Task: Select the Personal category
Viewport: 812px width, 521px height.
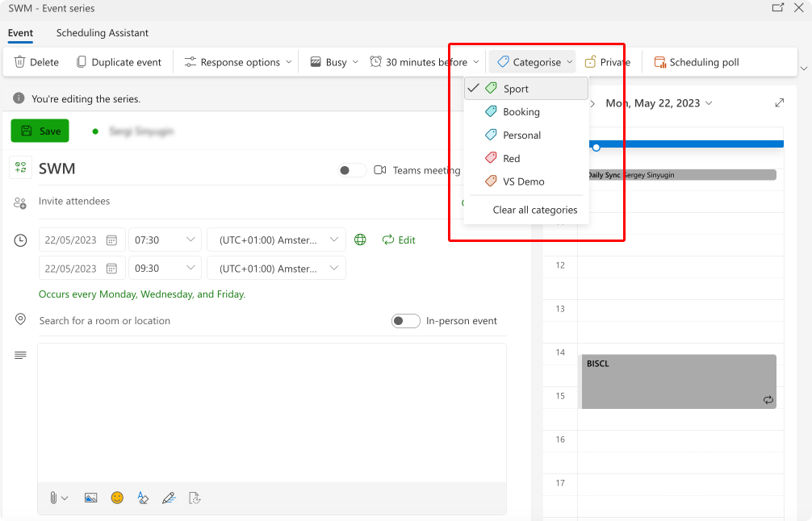Action: pyautogui.click(x=526, y=135)
